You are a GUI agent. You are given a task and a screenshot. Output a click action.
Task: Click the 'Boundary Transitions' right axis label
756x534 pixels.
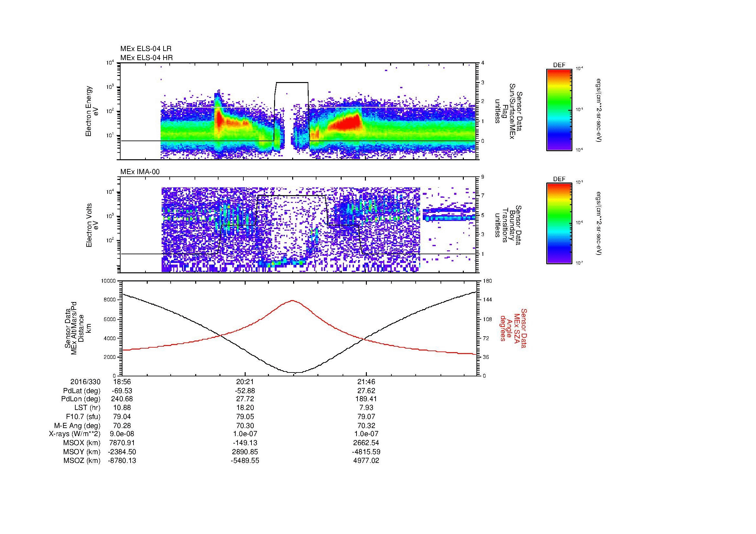(508, 225)
